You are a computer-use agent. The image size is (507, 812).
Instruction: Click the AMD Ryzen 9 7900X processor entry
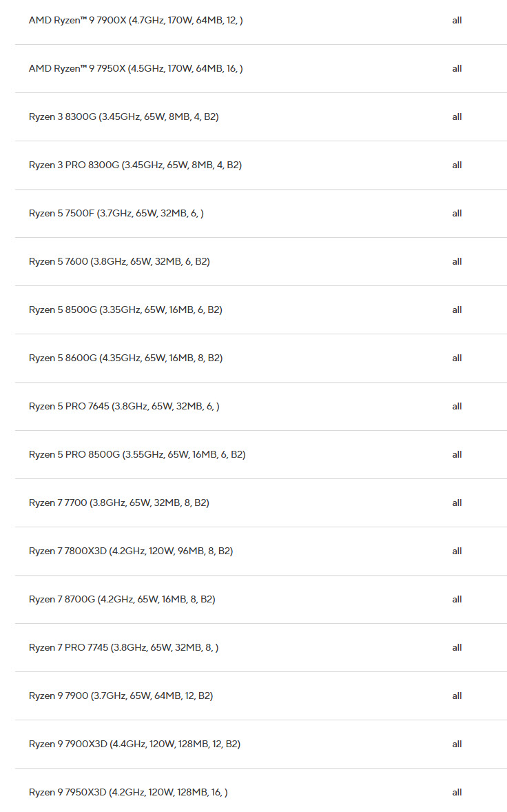pyautogui.click(x=136, y=21)
